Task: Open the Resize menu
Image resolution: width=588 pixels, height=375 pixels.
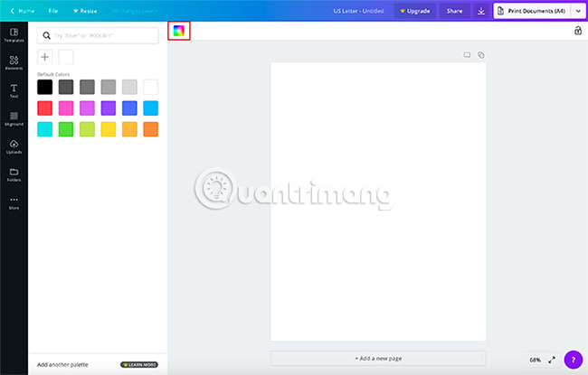Action: click(x=85, y=11)
